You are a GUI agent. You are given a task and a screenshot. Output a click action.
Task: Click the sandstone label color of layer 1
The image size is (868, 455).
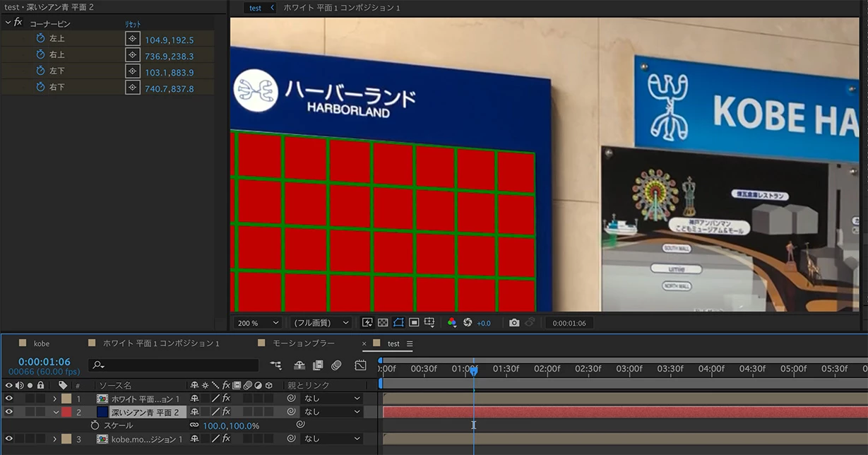(x=66, y=398)
